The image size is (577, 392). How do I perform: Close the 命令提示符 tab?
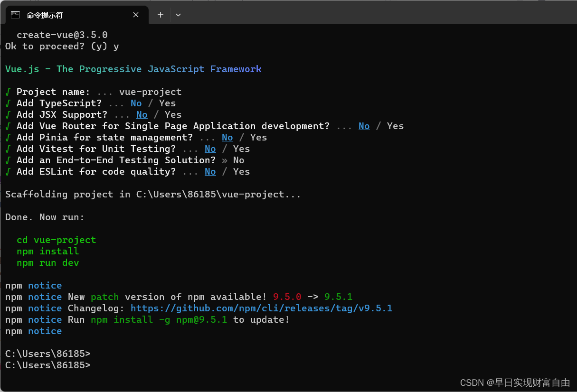pyautogui.click(x=136, y=15)
